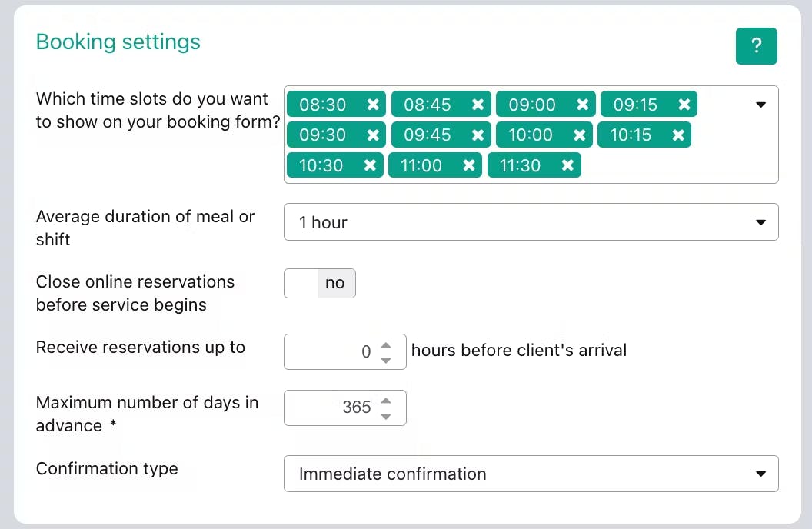Viewport: 812px width, 529px height.
Task: Expand the time slots dropdown arrow
Action: coord(761,105)
